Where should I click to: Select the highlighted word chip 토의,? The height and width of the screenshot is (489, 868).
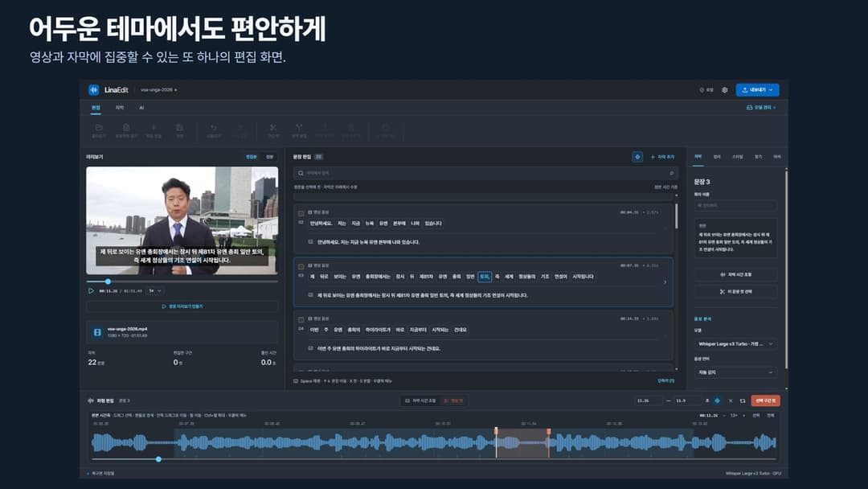(485, 277)
